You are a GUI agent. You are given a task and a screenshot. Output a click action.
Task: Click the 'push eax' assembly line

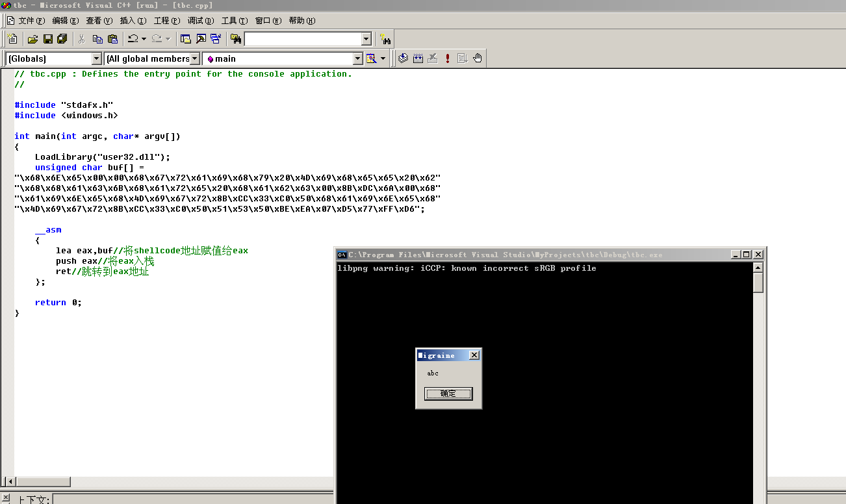(x=105, y=261)
